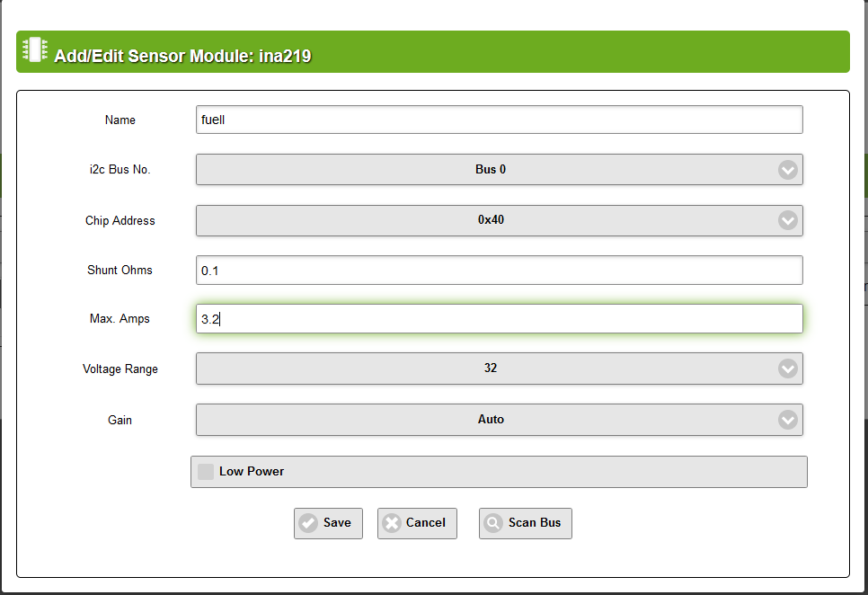Click the magnifier icon on Scan Bus
This screenshot has width=868, height=595.
coord(492,523)
